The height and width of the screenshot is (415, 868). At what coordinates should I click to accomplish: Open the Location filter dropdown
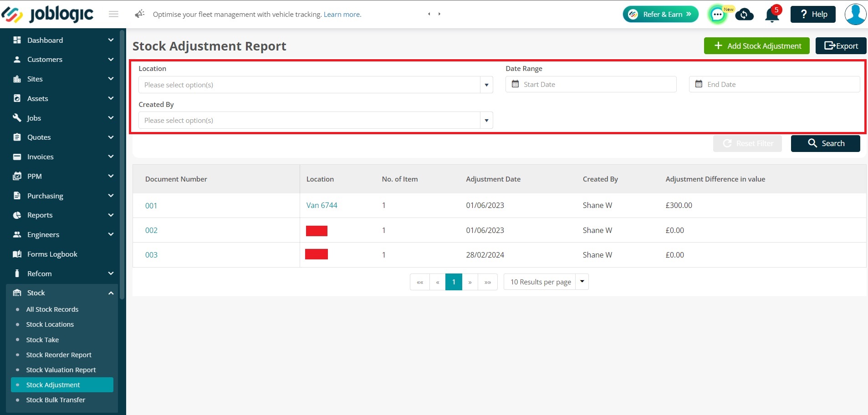[316, 85]
